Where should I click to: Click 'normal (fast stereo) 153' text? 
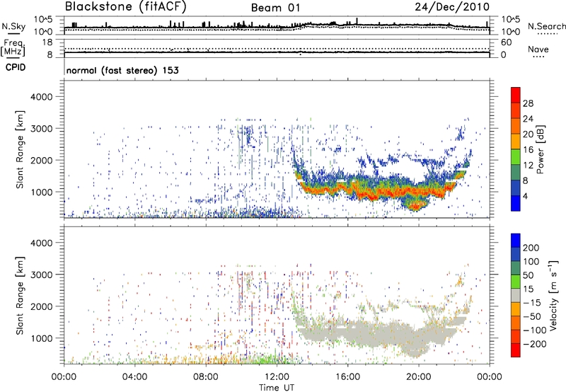point(122,70)
